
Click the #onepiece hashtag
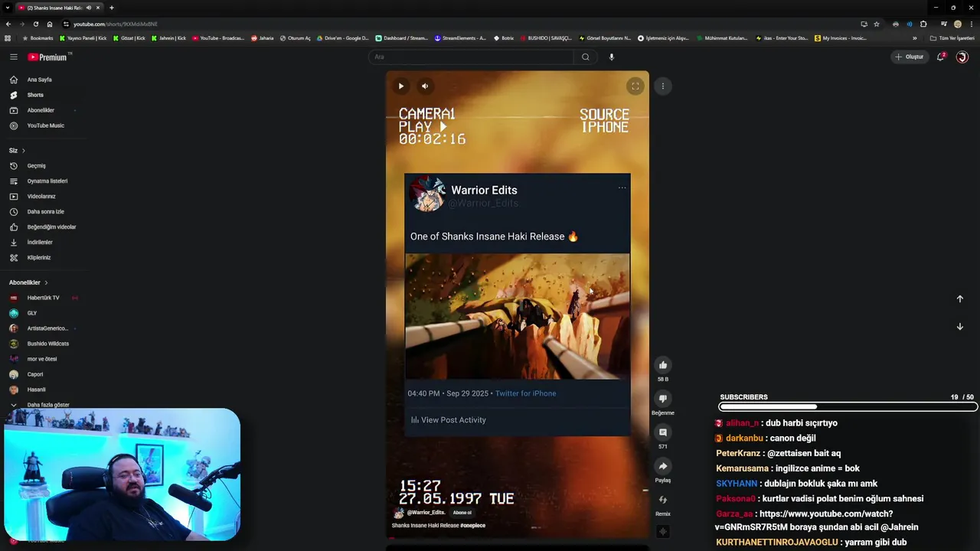pos(472,526)
